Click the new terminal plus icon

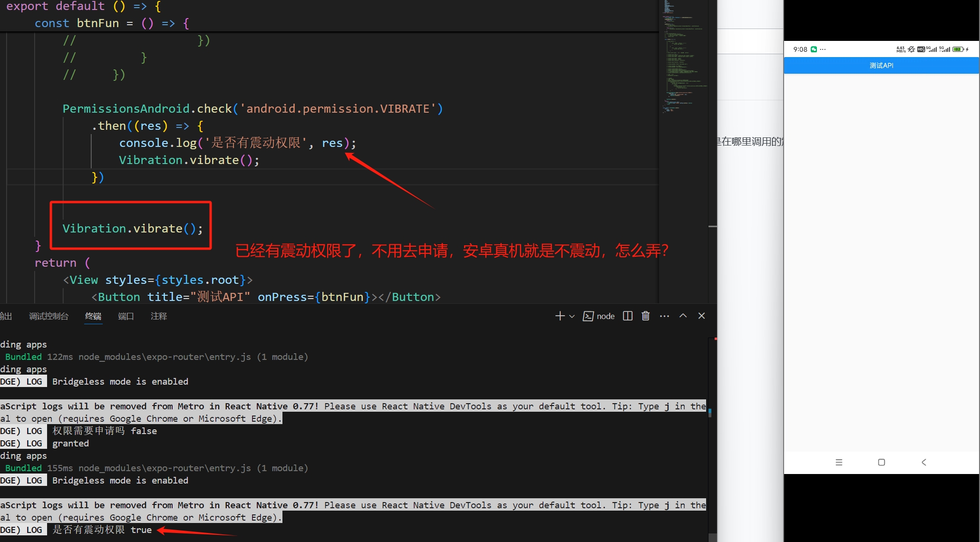(x=560, y=316)
